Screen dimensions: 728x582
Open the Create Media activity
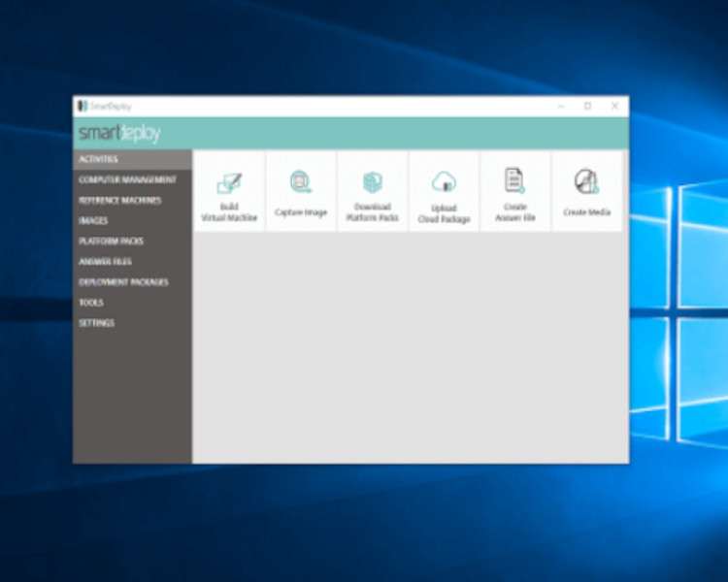tap(586, 182)
